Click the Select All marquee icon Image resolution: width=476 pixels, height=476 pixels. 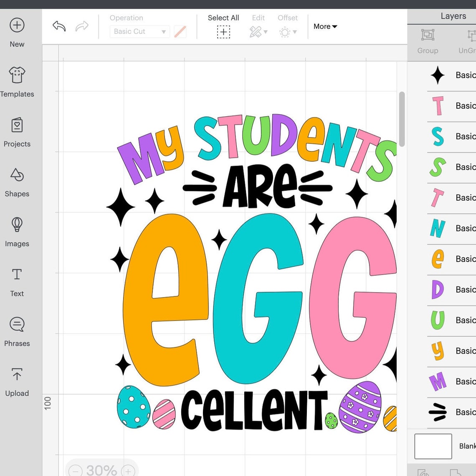(223, 31)
